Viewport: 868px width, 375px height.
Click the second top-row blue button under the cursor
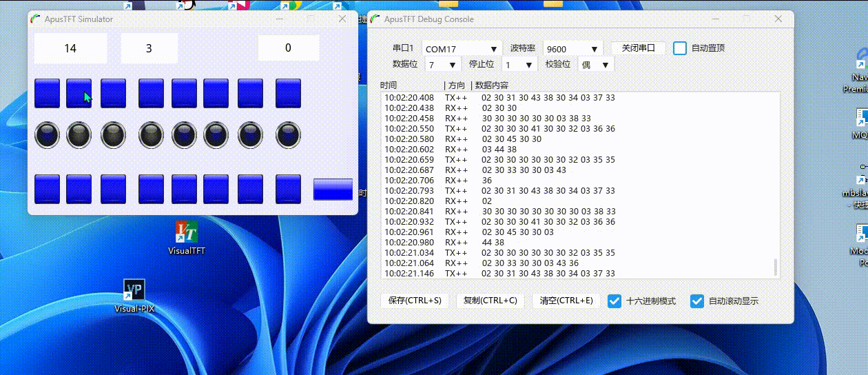click(79, 93)
